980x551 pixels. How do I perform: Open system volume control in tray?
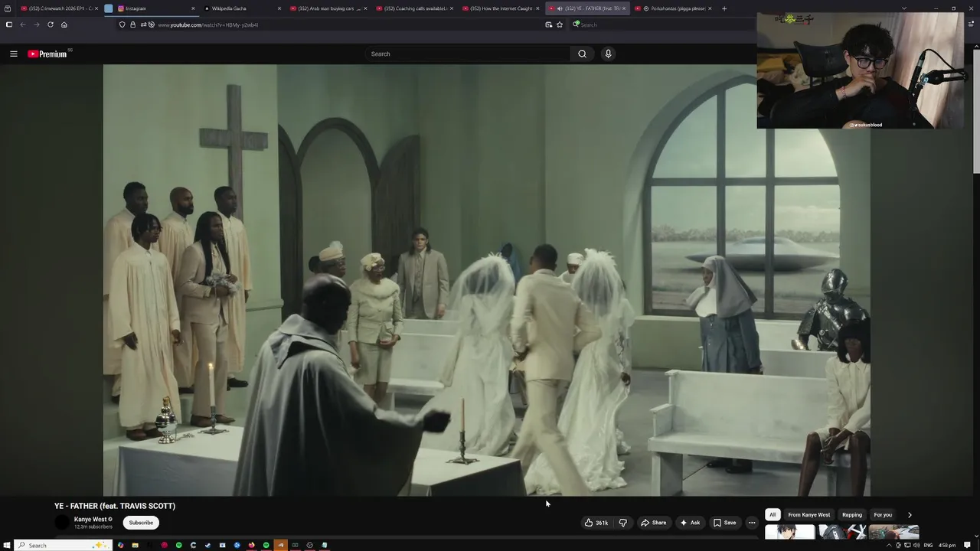916,545
